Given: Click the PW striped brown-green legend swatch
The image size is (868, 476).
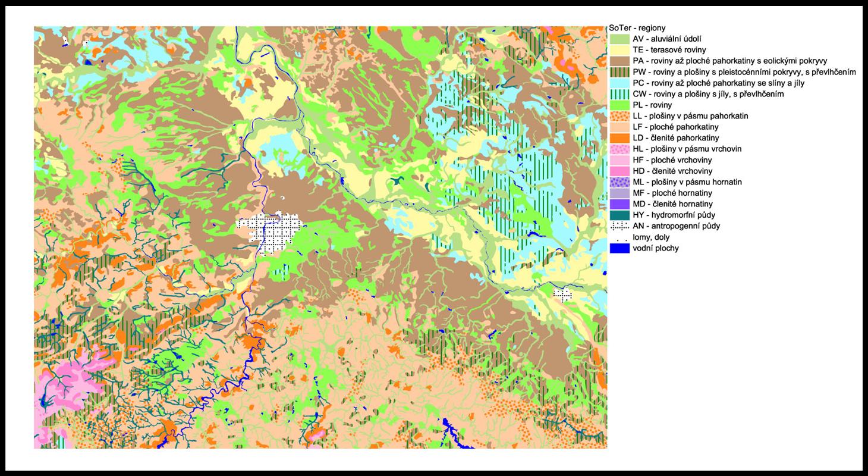Looking at the screenshot, I should 619,72.
